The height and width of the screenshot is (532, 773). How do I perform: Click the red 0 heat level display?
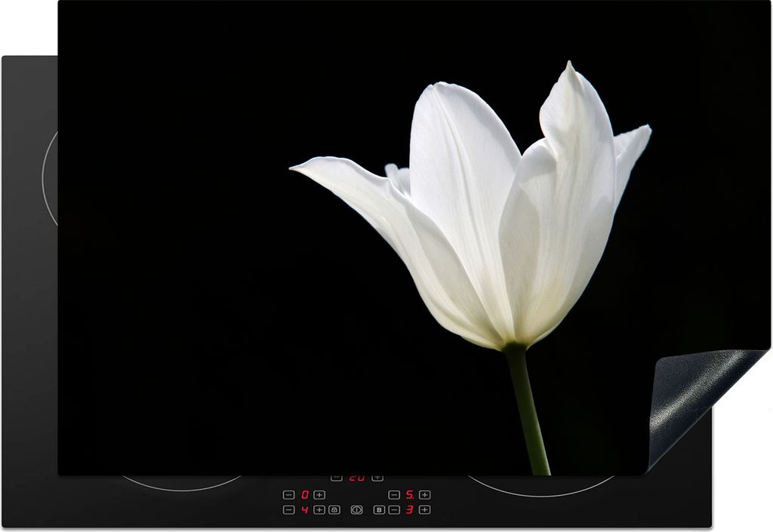point(304,495)
